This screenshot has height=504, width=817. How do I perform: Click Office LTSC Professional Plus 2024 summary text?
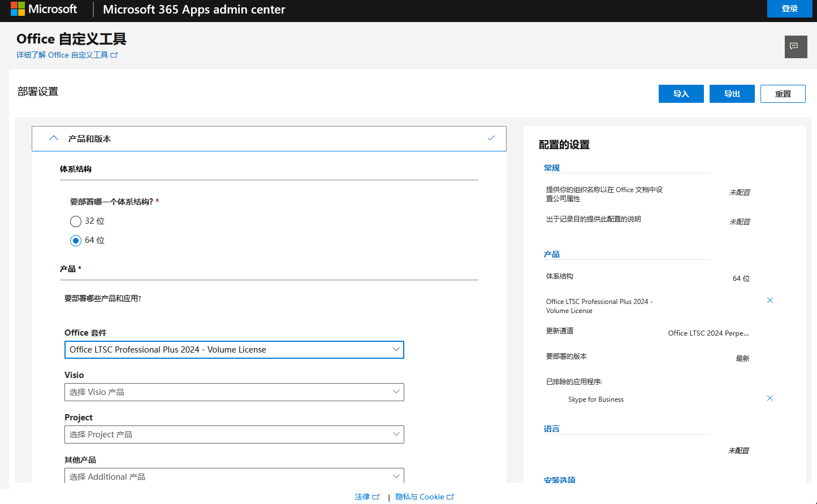click(599, 306)
